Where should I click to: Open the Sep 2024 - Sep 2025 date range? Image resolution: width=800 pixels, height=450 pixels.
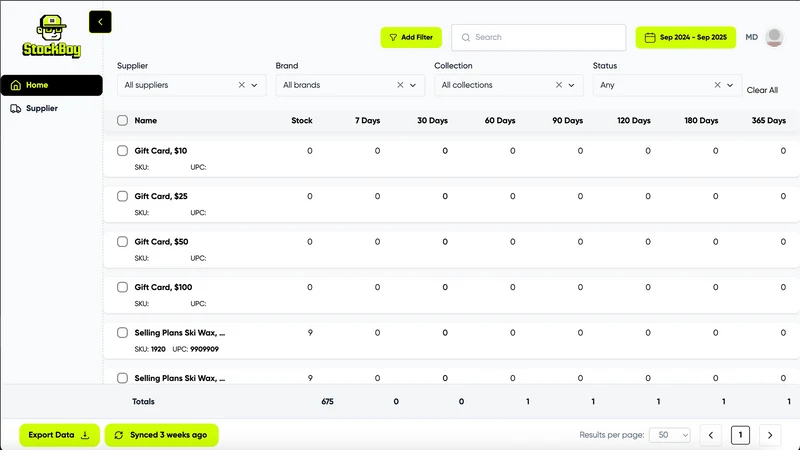(685, 37)
